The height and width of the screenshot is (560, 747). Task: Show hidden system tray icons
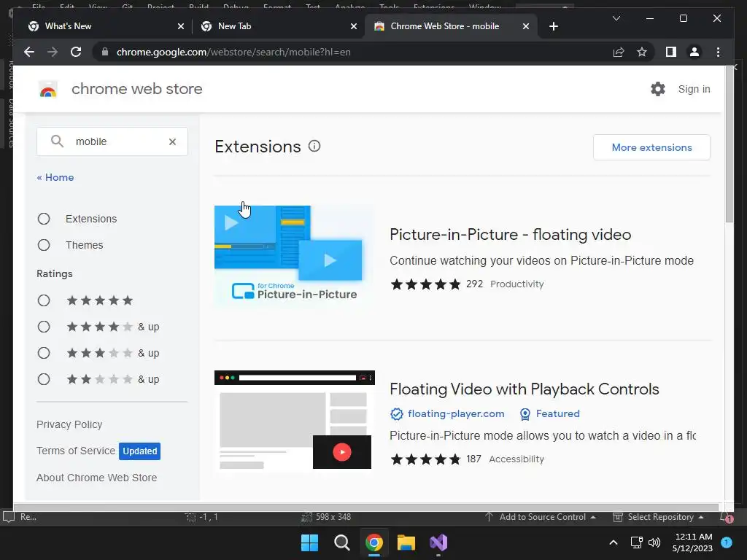tap(614, 542)
